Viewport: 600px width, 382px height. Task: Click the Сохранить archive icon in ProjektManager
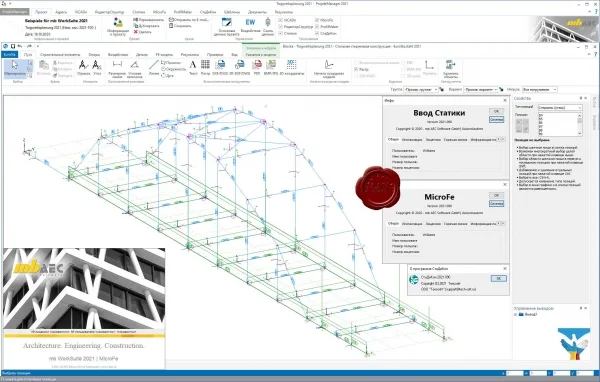171,26
